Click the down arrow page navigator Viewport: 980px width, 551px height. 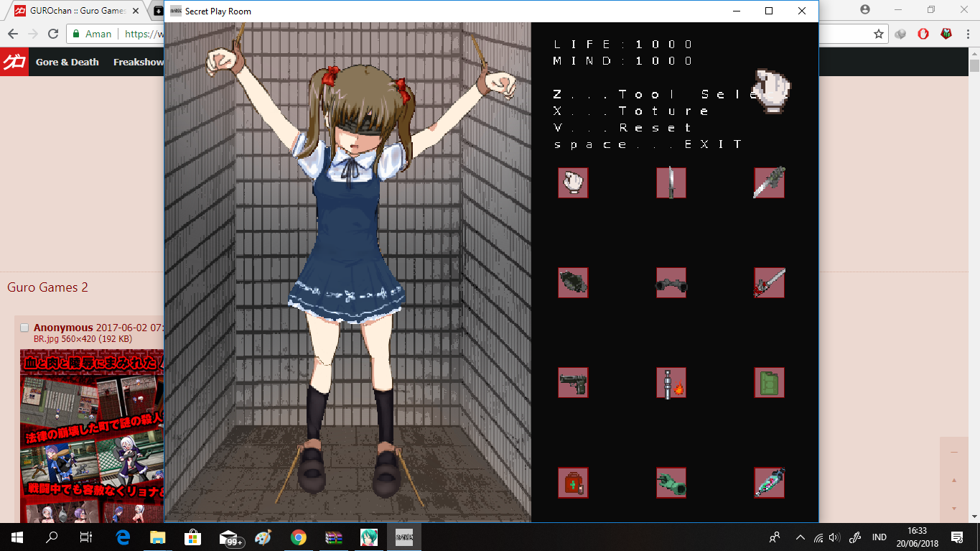[954, 508]
